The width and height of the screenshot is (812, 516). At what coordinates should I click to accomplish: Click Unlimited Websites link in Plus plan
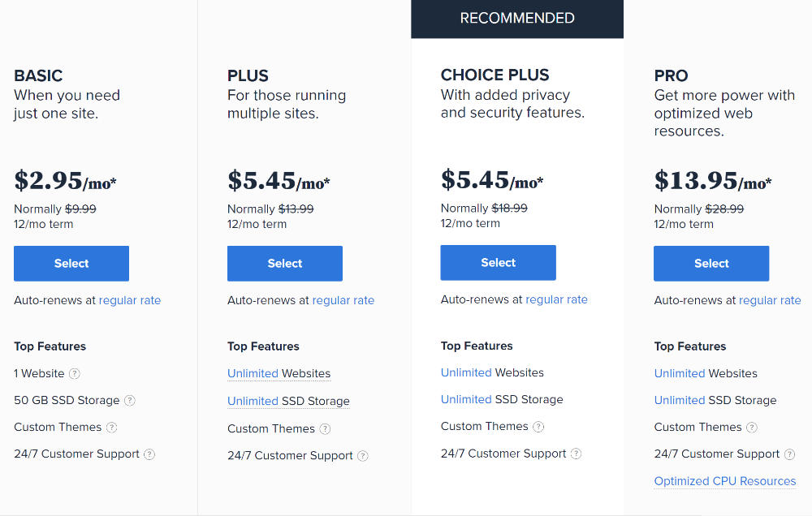pos(253,374)
